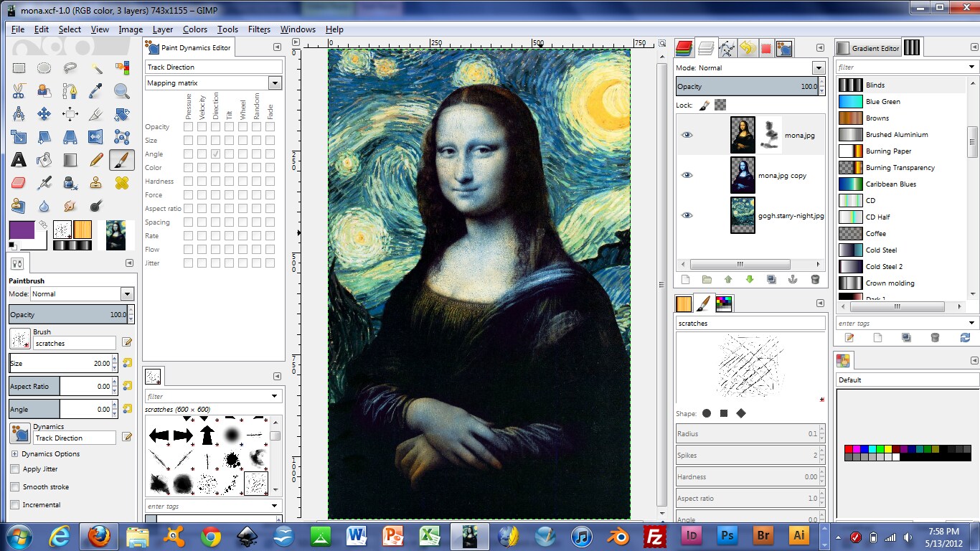Image resolution: width=980 pixels, height=551 pixels.
Task: Check the Smooth stroke option
Action: (x=13, y=487)
